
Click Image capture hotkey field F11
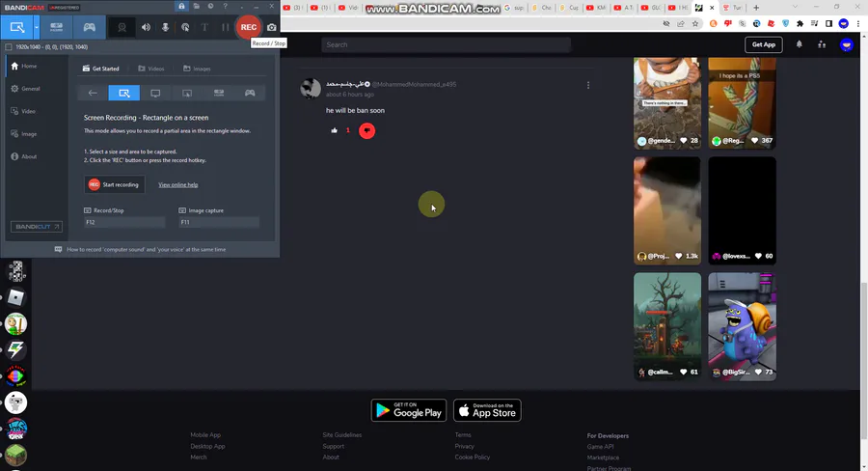[219, 222]
